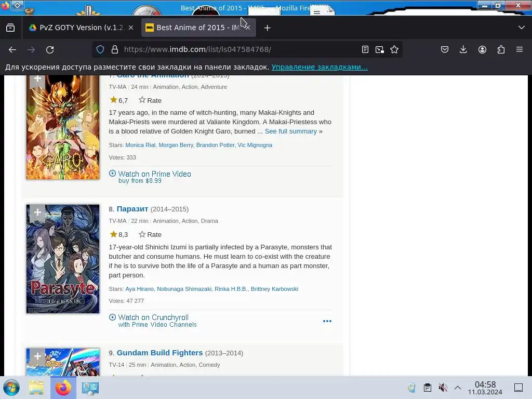Open the Windows Start menu orb
The width and height of the screenshot is (532, 399).
pos(11,388)
